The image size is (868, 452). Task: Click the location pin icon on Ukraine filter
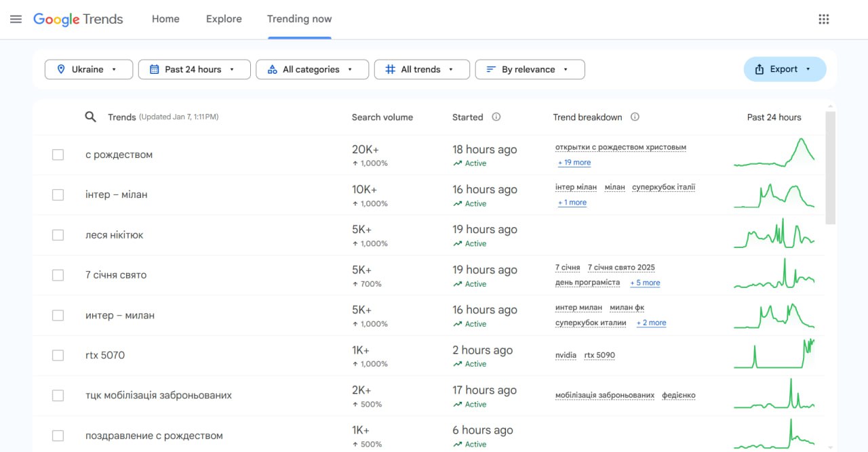coord(61,69)
